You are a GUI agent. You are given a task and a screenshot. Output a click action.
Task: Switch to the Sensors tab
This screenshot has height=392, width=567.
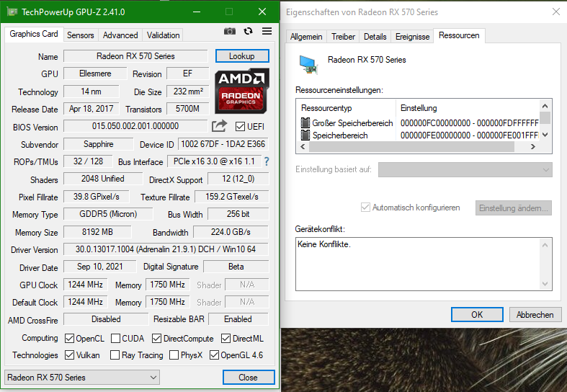tap(80, 35)
